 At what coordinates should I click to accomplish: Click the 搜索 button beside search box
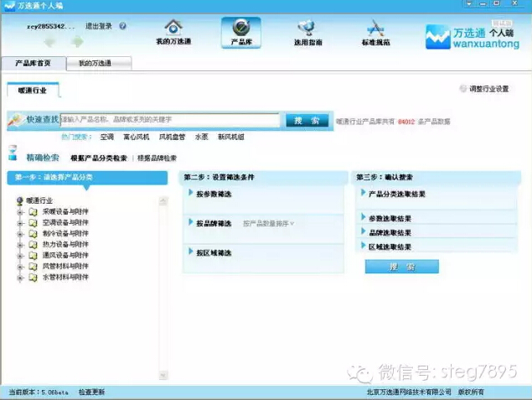[307, 121]
